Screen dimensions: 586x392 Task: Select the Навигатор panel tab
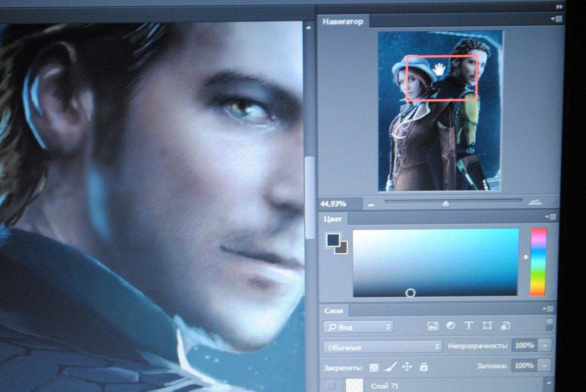click(342, 21)
